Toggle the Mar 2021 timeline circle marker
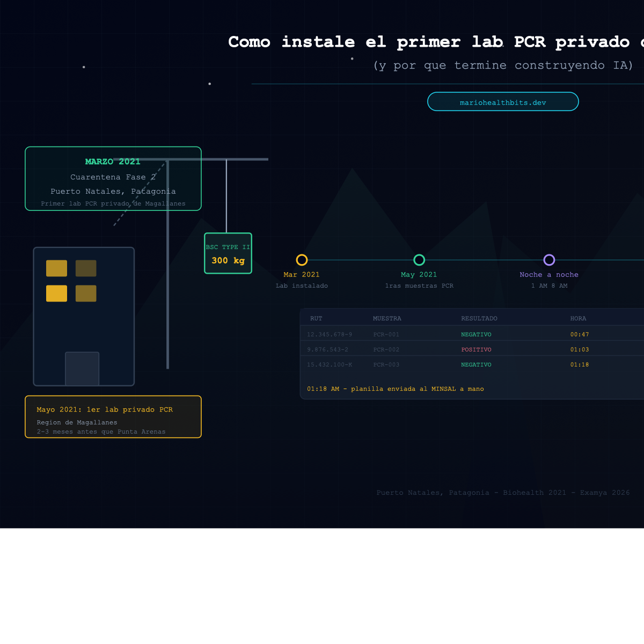This screenshot has height=644, width=644. [x=302, y=260]
